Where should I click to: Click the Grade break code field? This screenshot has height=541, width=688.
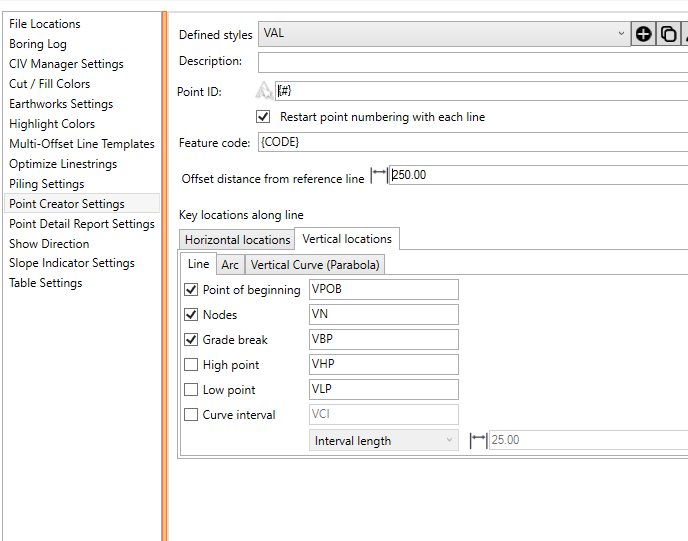pyautogui.click(x=383, y=340)
